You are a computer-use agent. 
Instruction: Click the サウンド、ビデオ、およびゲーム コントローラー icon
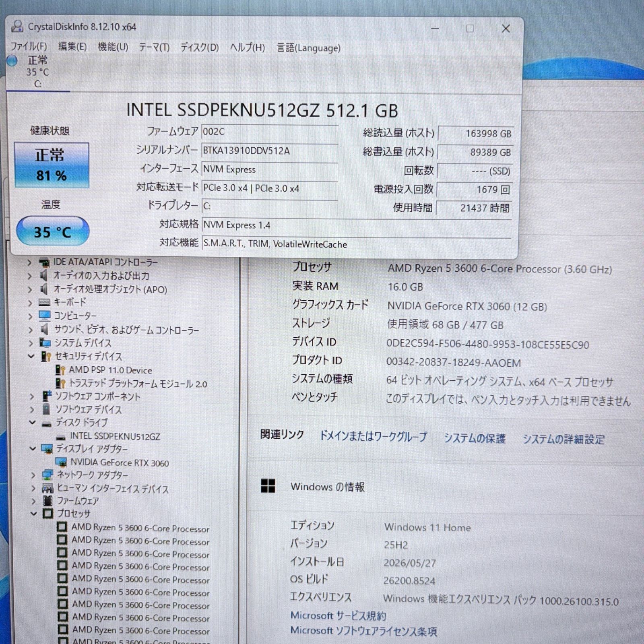44,329
